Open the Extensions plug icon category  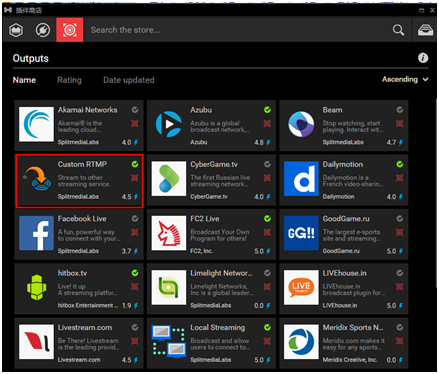pos(43,30)
